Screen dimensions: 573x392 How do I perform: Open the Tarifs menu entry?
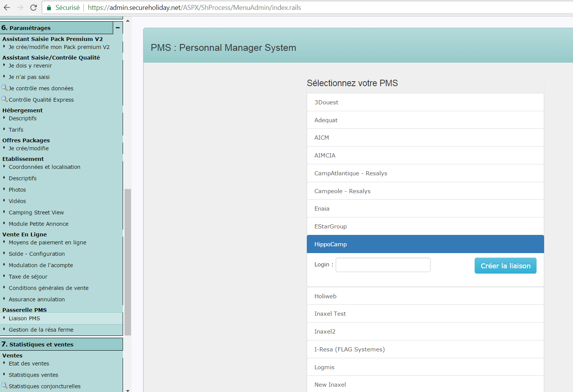tap(16, 130)
